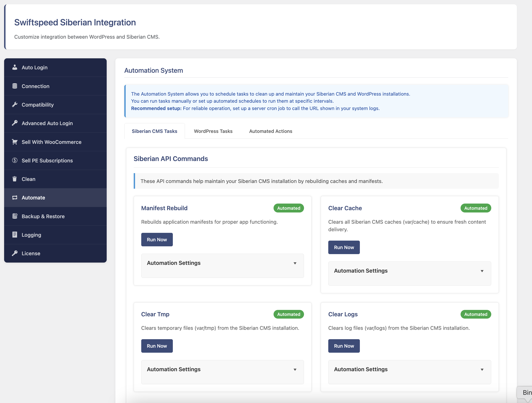Open Sell PE Subscriptions section
Viewport: 532px width, 403px height.
coord(55,160)
